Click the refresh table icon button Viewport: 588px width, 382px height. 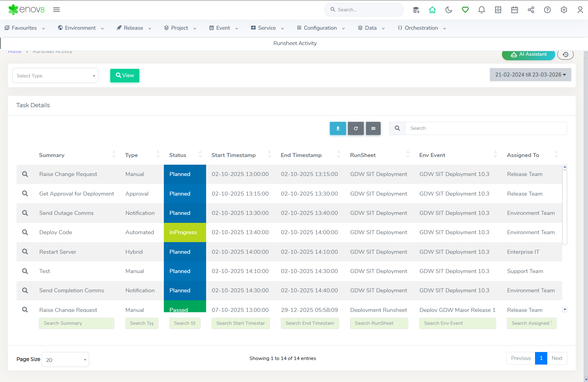click(356, 129)
